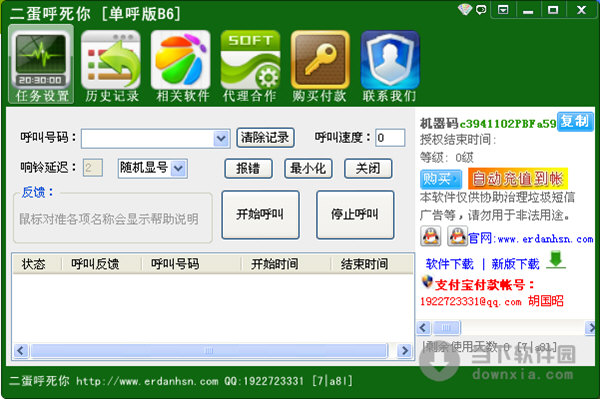Start calling with 开始呼叫 button

click(x=260, y=215)
